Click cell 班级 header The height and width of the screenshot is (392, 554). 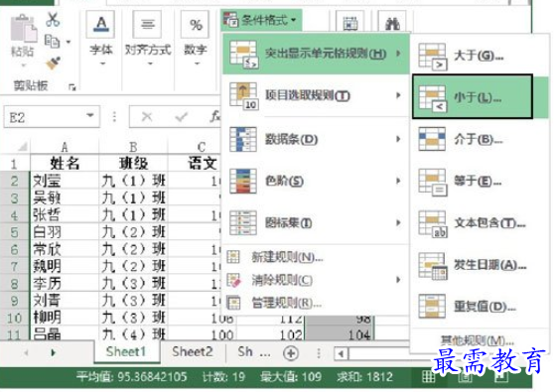(x=133, y=163)
